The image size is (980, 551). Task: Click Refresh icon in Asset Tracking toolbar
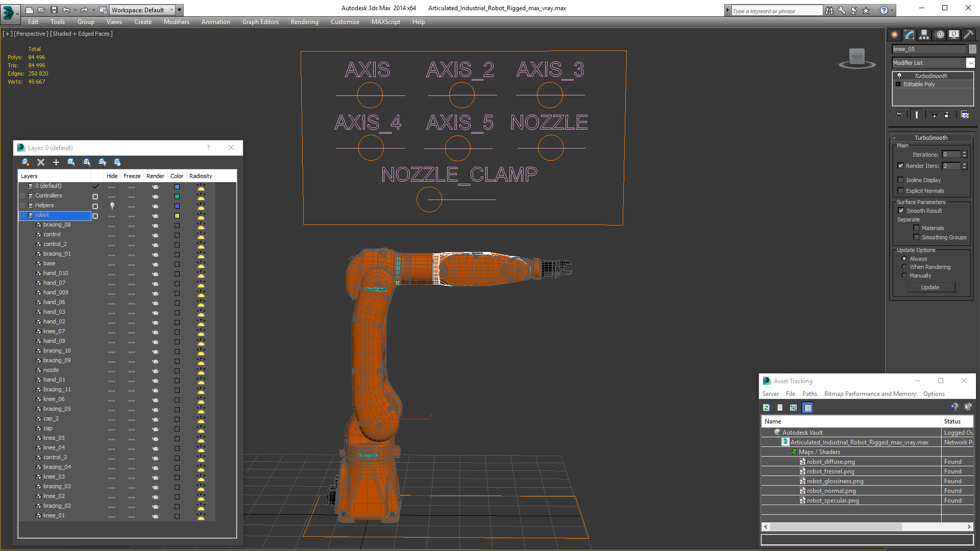[x=766, y=408]
